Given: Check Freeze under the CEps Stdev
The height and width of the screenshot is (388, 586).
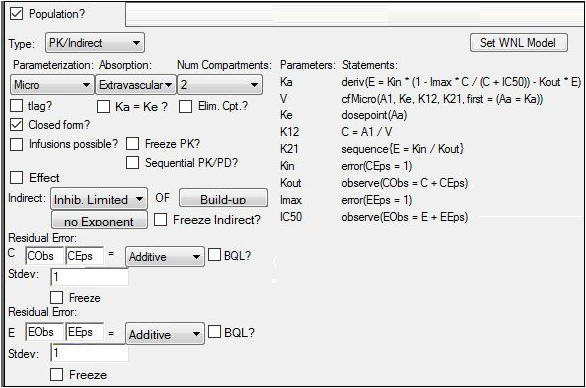Looking at the screenshot, I should coord(56,298).
